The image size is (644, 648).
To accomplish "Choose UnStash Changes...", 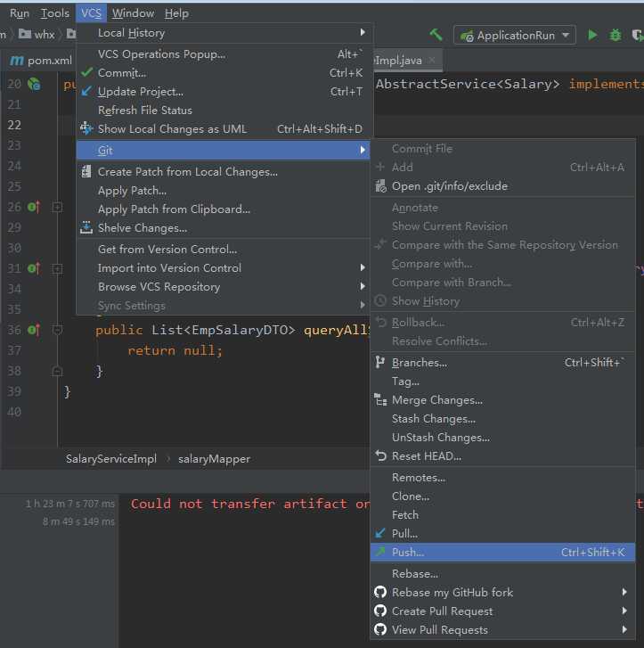I will [x=502, y=438].
